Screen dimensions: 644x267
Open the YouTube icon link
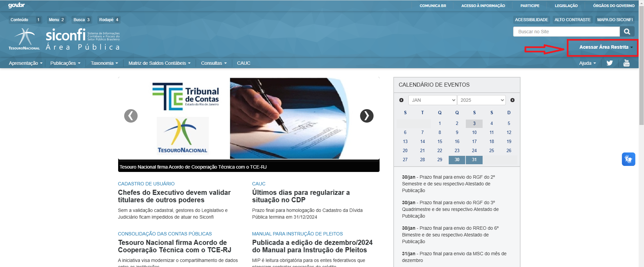(627, 63)
